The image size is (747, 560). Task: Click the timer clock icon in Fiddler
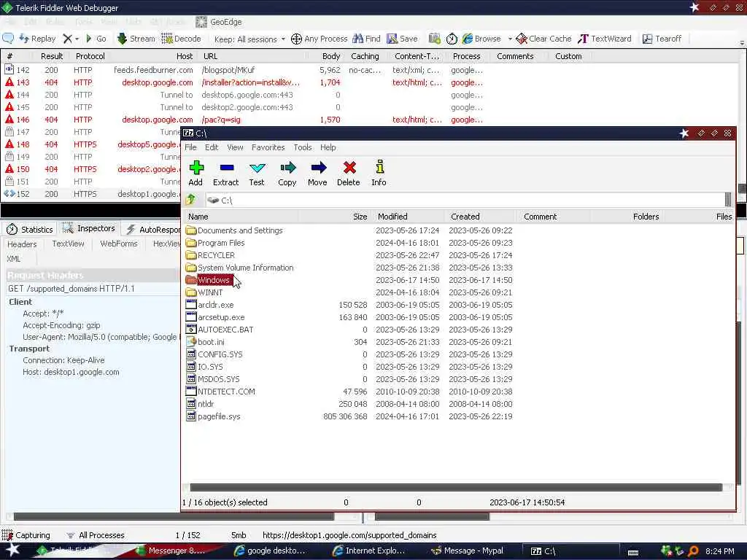coord(452,39)
